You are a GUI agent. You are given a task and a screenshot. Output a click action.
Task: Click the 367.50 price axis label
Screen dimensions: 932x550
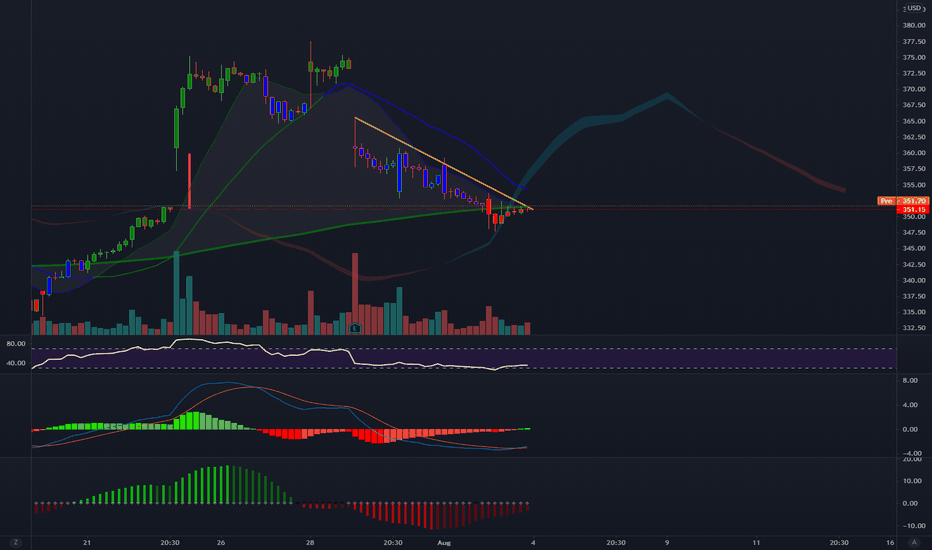click(914, 105)
